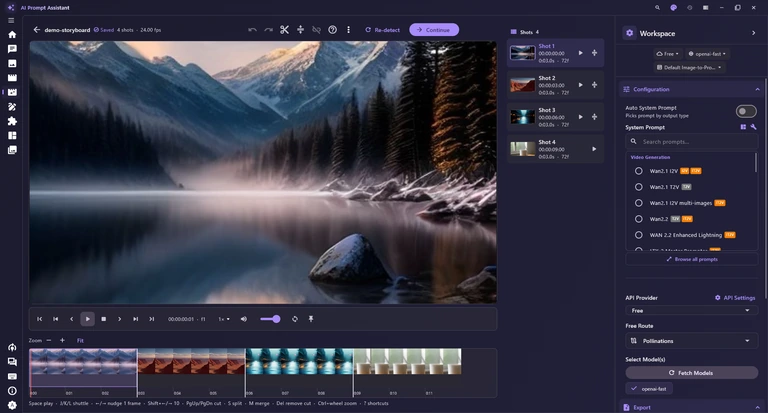
Task: Click Browse all prompts
Action: [691, 259]
